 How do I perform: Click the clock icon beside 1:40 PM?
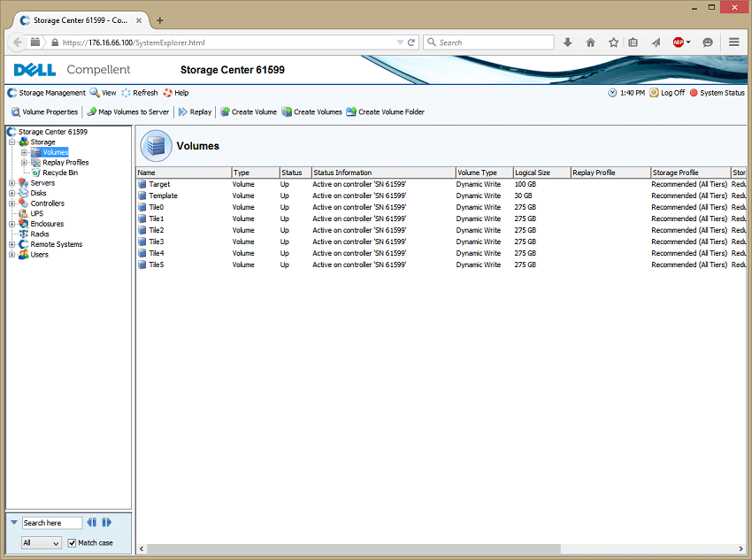pos(612,93)
